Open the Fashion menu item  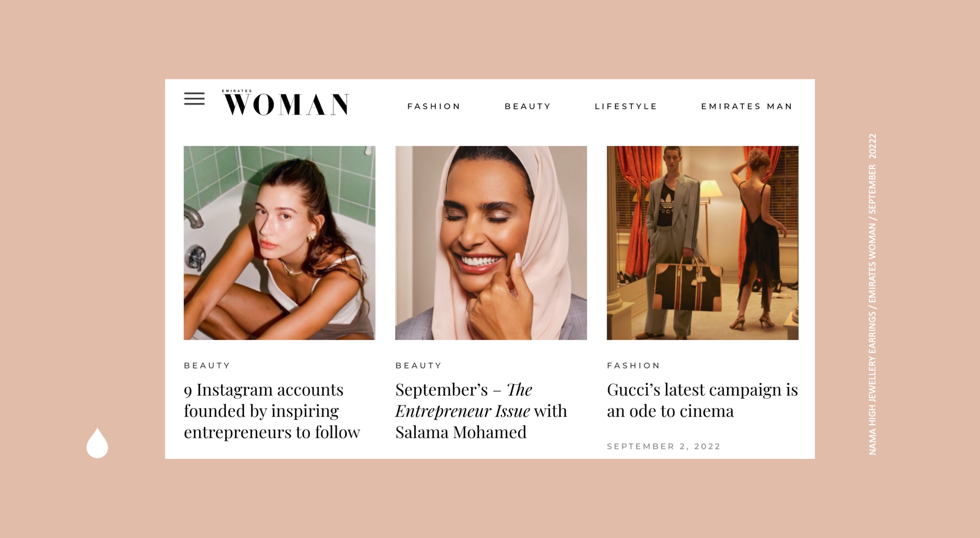point(433,106)
